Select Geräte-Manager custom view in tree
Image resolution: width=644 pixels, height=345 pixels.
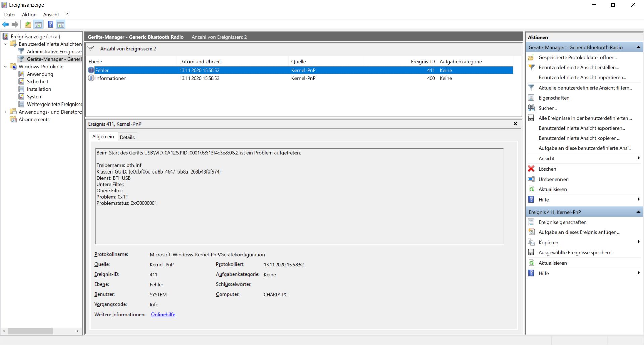pyautogui.click(x=54, y=59)
